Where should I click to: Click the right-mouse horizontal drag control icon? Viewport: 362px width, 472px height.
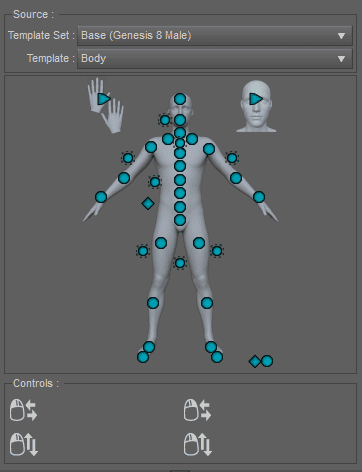(197, 410)
